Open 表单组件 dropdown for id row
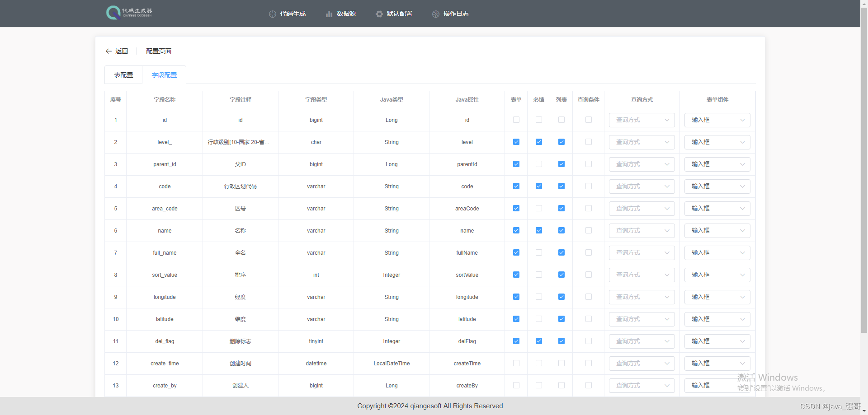The height and width of the screenshot is (415, 868). (x=717, y=120)
